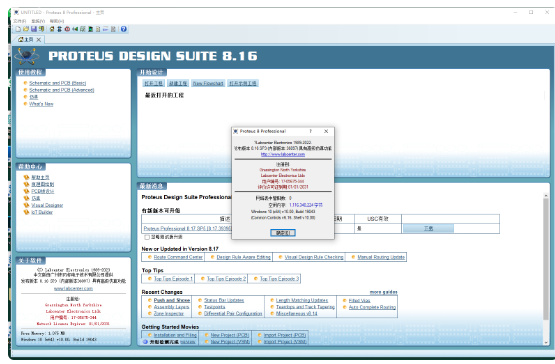Open the Status Bar Updates link
Viewport: 555px width, 364px height.
pyautogui.click(x=224, y=300)
